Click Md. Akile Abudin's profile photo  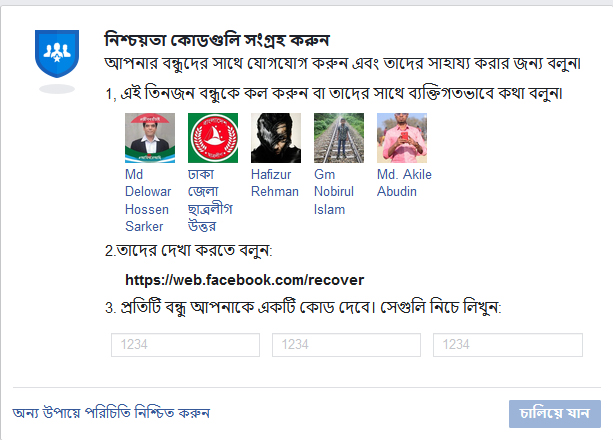pos(402,138)
